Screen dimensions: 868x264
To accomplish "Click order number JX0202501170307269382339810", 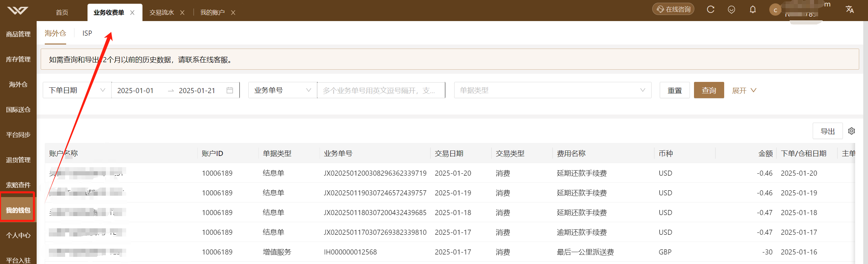I will pyautogui.click(x=375, y=232).
